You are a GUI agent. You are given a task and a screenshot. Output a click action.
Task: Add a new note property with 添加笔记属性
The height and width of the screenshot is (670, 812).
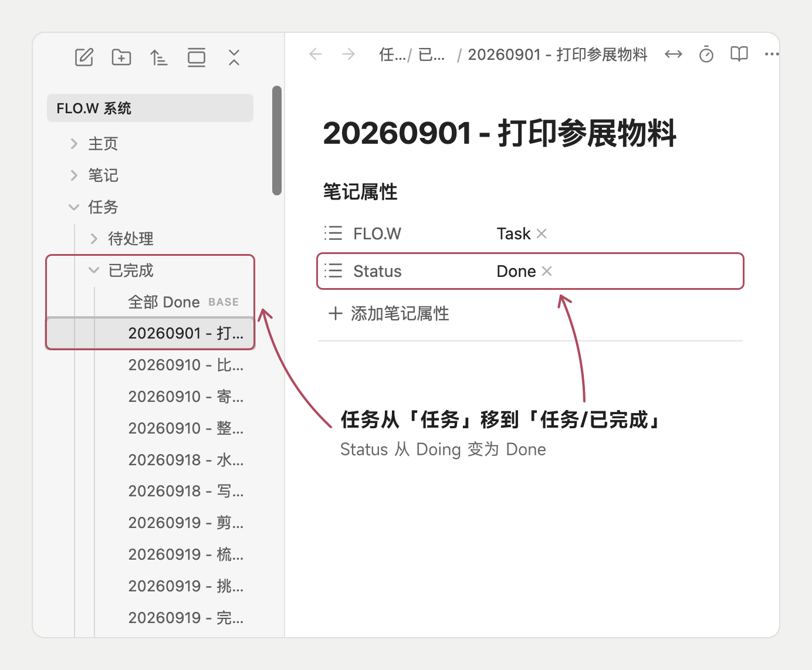tap(388, 313)
